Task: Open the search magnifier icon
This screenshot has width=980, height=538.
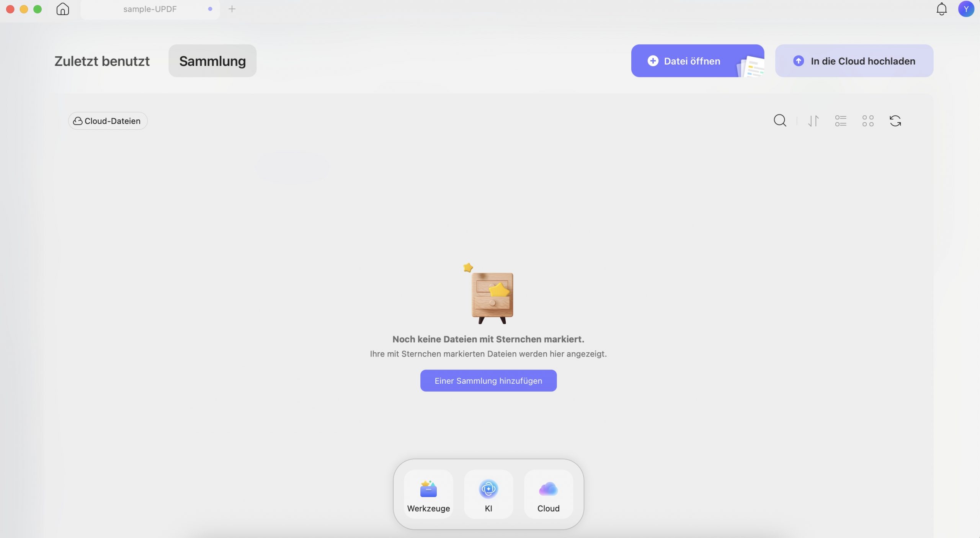Action: tap(780, 121)
